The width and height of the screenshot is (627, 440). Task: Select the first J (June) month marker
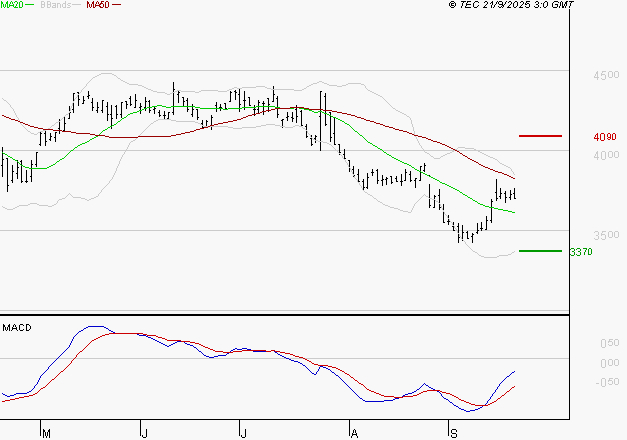(x=144, y=433)
